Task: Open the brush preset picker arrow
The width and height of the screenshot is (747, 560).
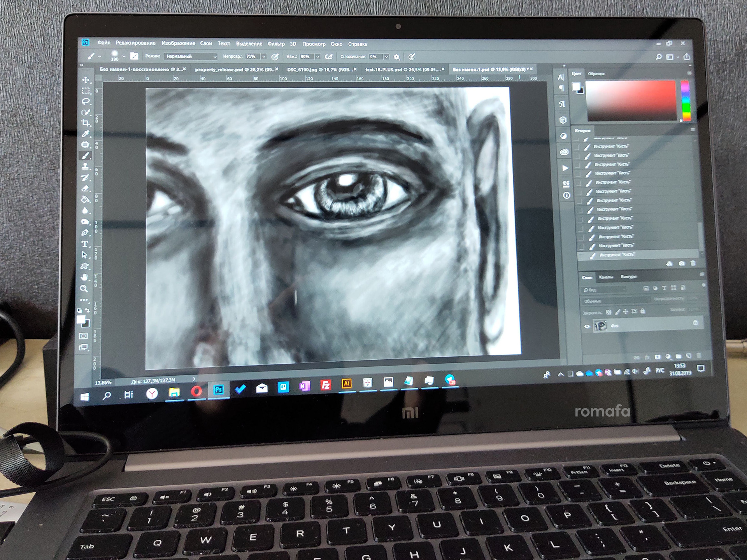Action: [124, 56]
